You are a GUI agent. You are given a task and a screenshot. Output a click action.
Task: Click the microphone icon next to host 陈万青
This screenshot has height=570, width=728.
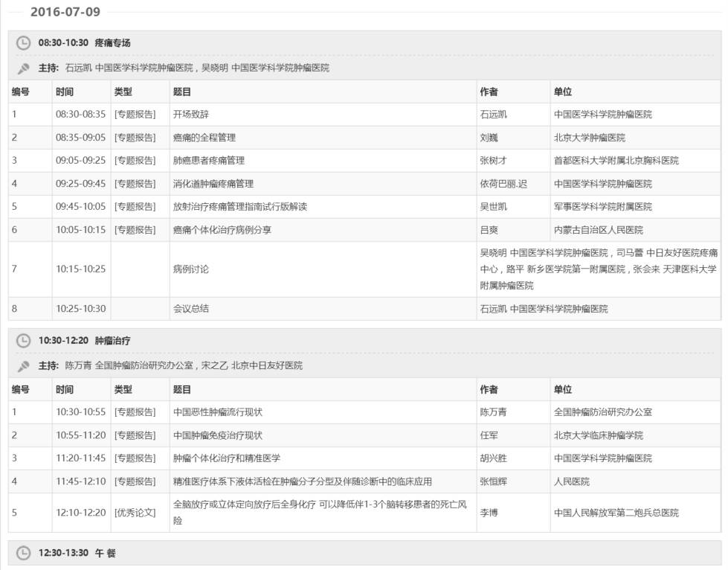tap(23, 366)
